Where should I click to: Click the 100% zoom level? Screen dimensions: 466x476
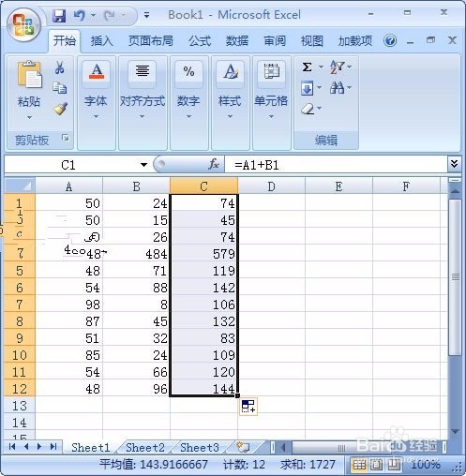(x=426, y=465)
